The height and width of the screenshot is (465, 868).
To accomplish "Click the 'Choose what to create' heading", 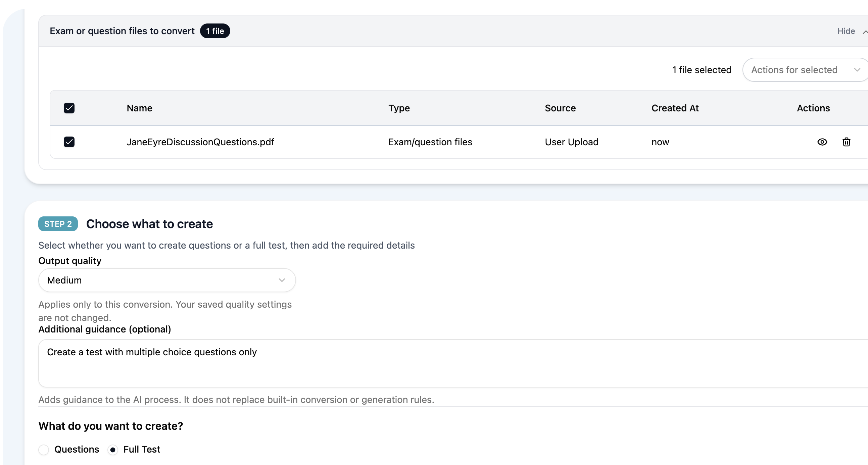I will 149,224.
